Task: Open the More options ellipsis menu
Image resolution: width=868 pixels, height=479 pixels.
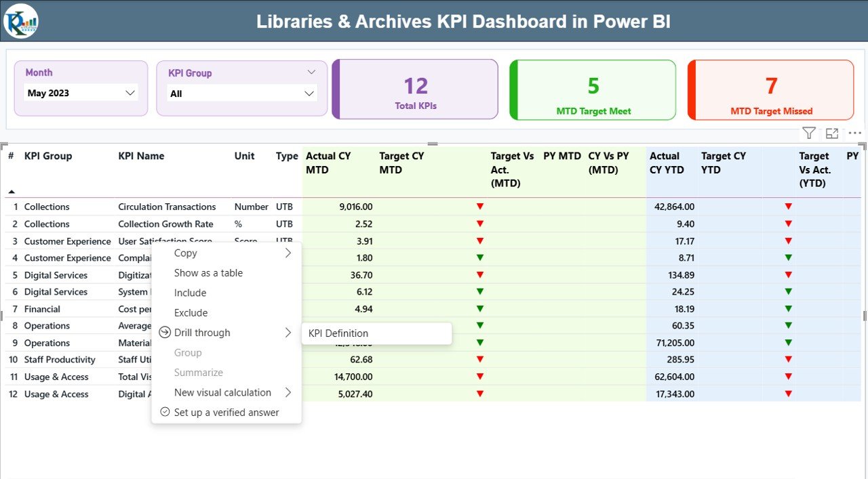Action: click(x=854, y=133)
